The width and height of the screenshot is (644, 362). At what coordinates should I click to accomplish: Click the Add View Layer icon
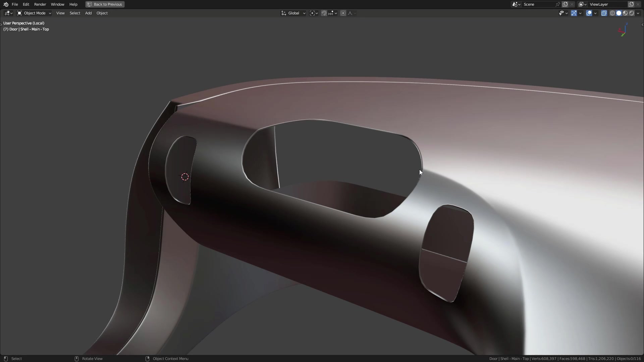pyautogui.click(x=631, y=4)
